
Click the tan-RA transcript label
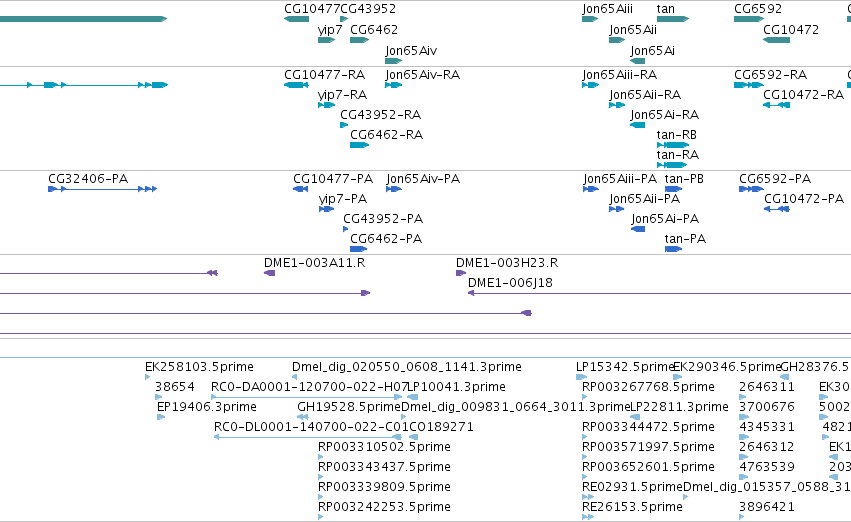(678, 155)
